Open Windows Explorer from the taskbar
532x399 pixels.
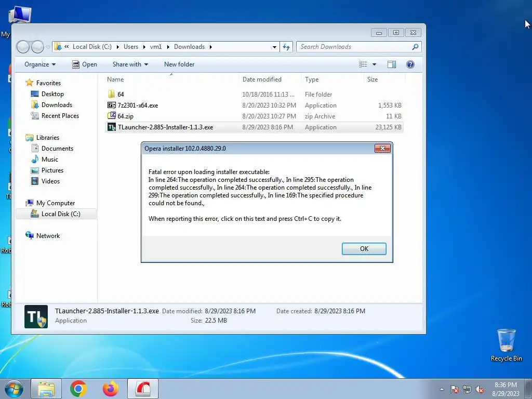[46, 389]
